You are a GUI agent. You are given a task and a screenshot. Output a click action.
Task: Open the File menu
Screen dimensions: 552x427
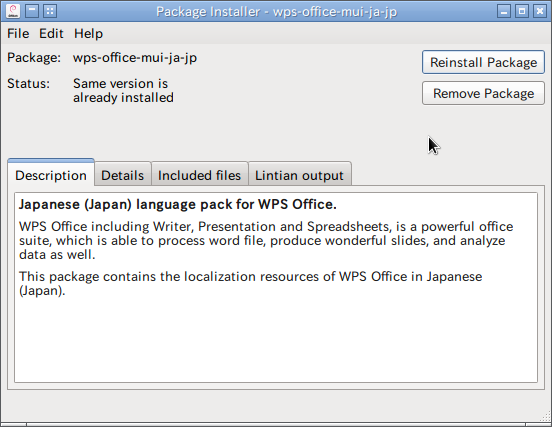pyautogui.click(x=18, y=33)
